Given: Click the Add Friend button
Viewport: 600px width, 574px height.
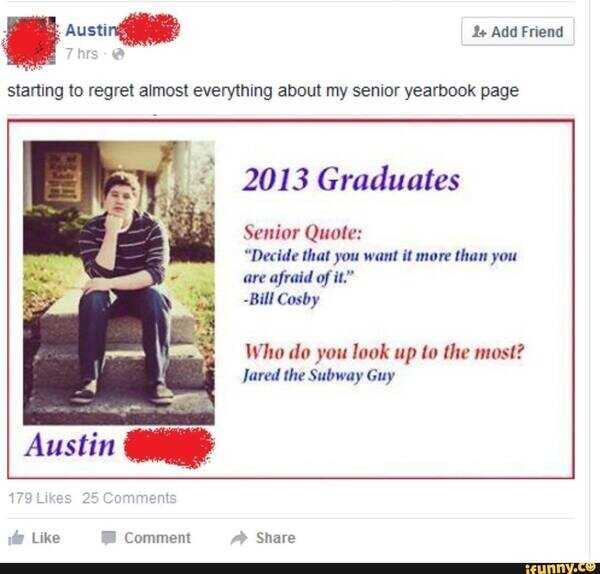Looking at the screenshot, I should tap(518, 31).
